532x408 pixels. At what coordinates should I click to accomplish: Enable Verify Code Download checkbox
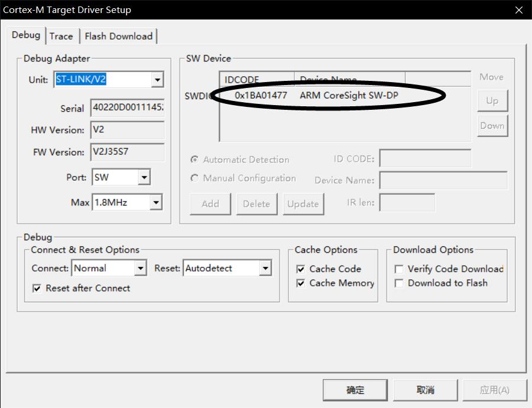[399, 269]
